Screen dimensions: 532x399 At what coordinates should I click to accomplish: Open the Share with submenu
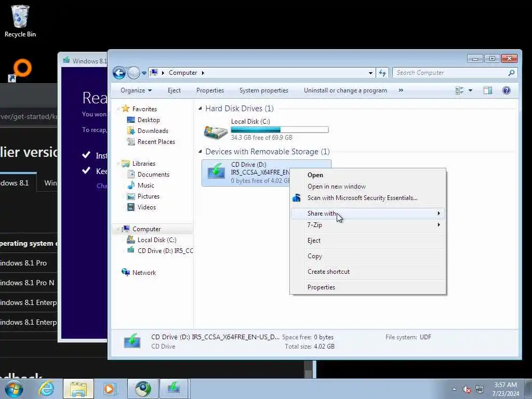(x=368, y=214)
